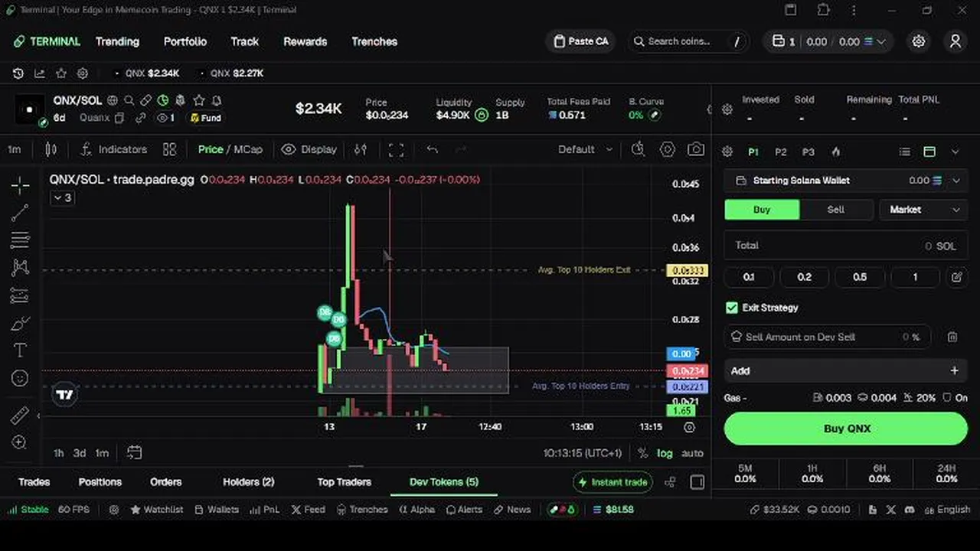The height and width of the screenshot is (551, 980).
Task: Click the Search coins field
Action: click(687, 41)
